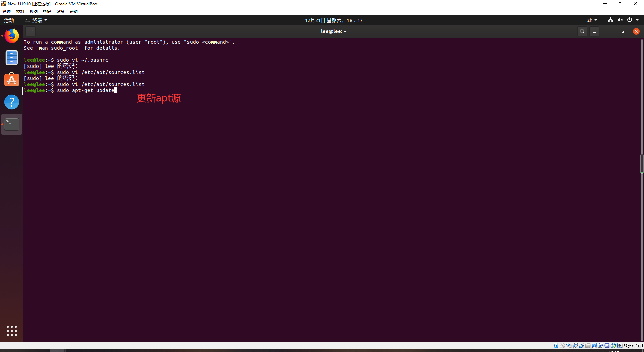644x352 pixels.
Task: Open VirtualBox 帮助 menu
Action: click(74, 12)
